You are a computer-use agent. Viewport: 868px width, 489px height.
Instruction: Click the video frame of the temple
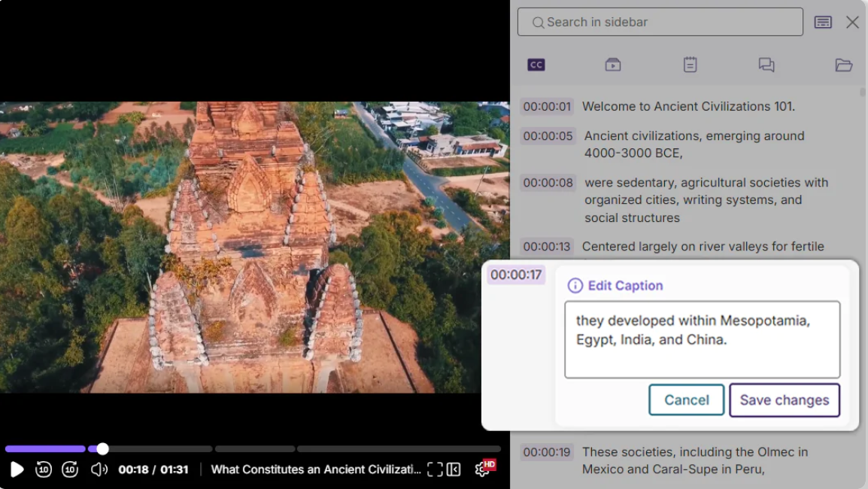(255, 247)
